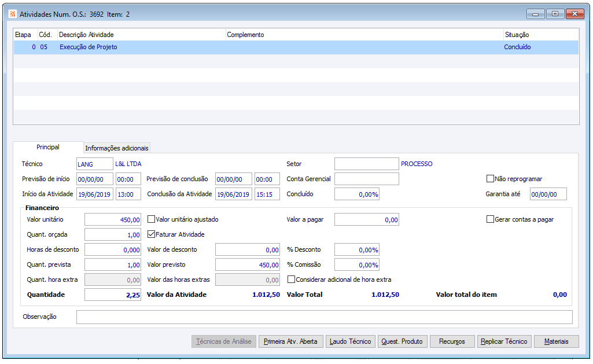The image size is (593, 364).
Task: Maximize the Atividades window
Action: (554, 13)
